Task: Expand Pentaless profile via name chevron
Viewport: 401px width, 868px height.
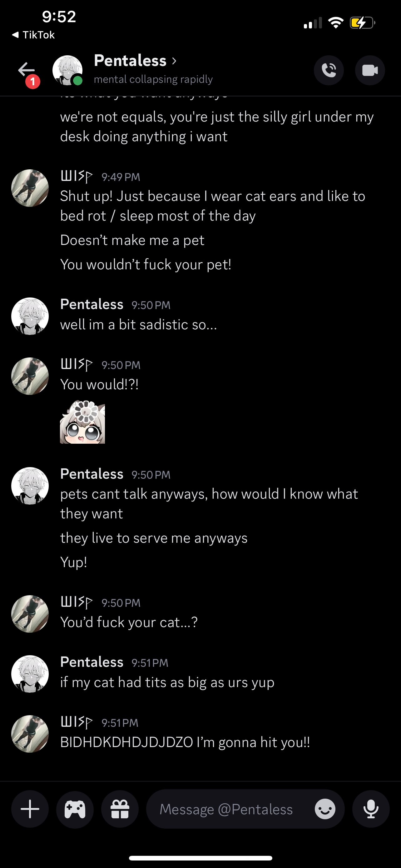Action: (174, 61)
